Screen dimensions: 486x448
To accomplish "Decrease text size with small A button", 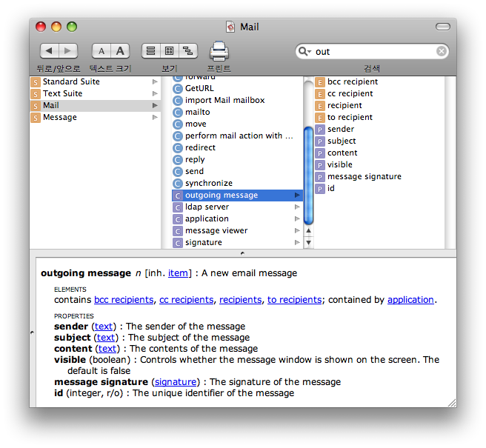I will pyautogui.click(x=101, y=51).
